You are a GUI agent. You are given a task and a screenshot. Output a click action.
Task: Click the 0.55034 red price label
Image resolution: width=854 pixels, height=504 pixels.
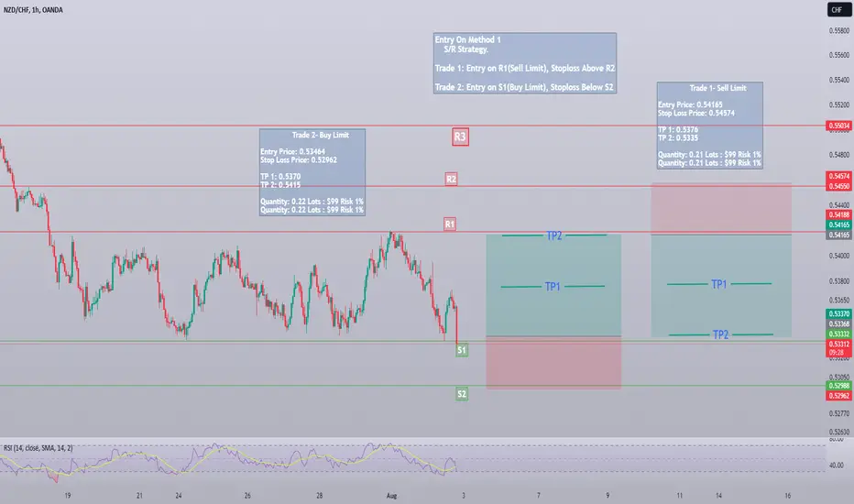point(838,126)
